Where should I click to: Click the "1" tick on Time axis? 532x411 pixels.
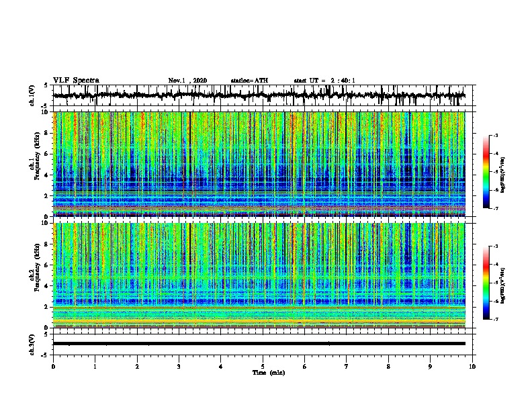tap(95, 367)
